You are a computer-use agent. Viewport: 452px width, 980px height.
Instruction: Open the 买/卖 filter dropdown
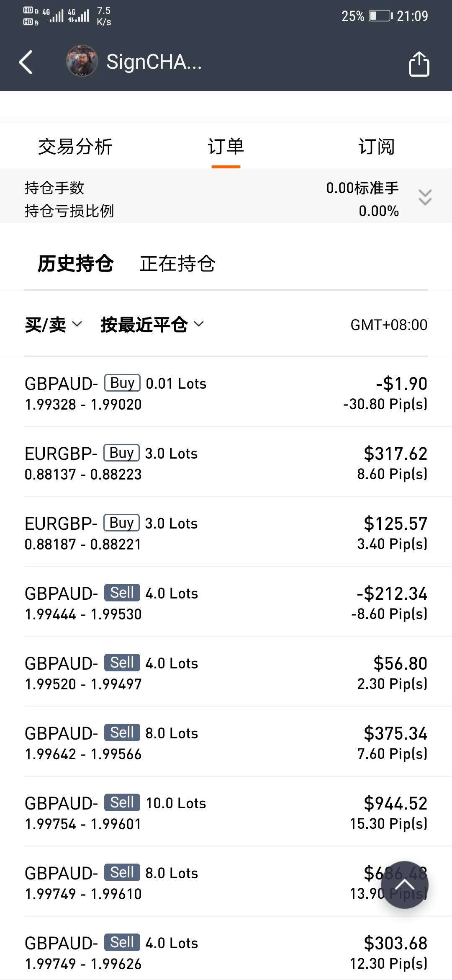tap(53, 325)
